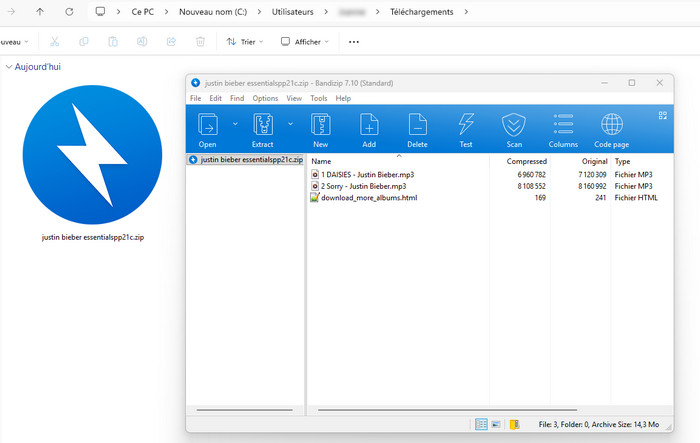Click the Share icon in Explorer toolbar

[x=171, y=42]
